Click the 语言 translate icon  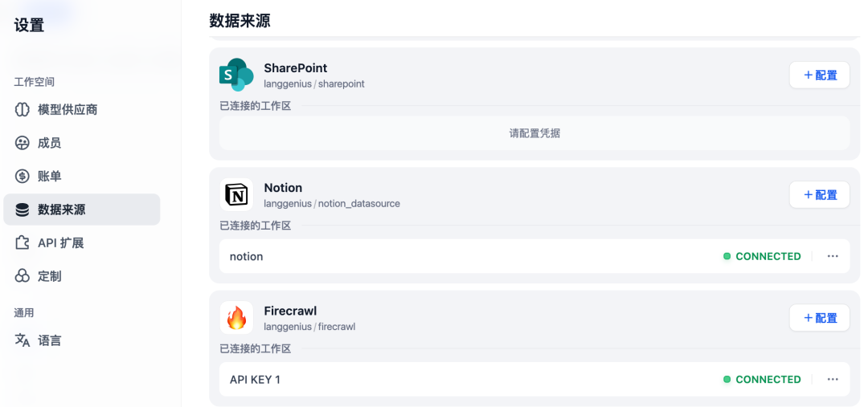[23, 340]
